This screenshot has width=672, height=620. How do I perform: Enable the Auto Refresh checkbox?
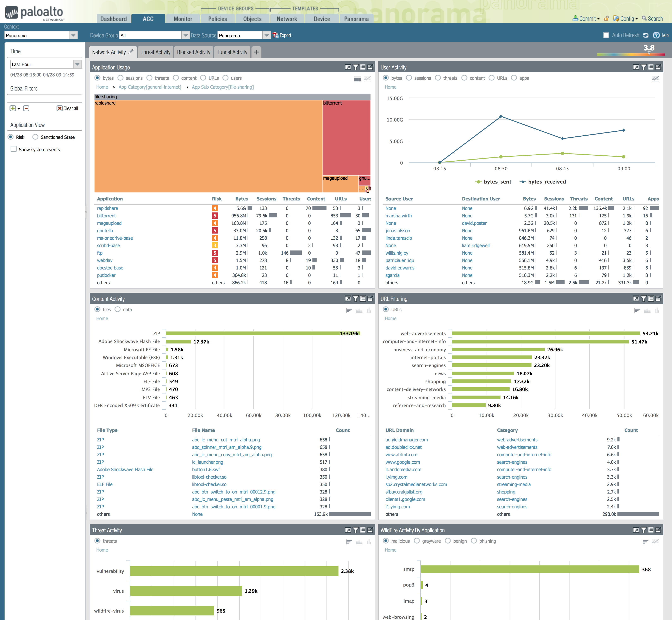[606, 35]
